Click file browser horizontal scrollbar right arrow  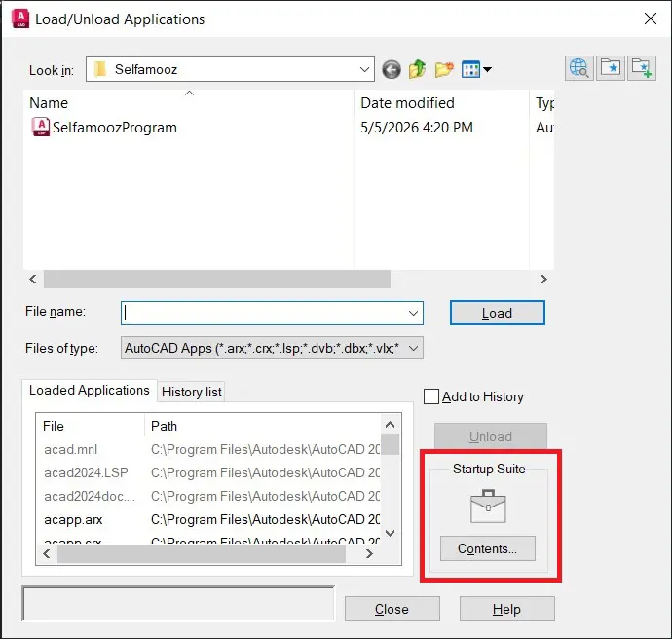(x=543, y=279)
